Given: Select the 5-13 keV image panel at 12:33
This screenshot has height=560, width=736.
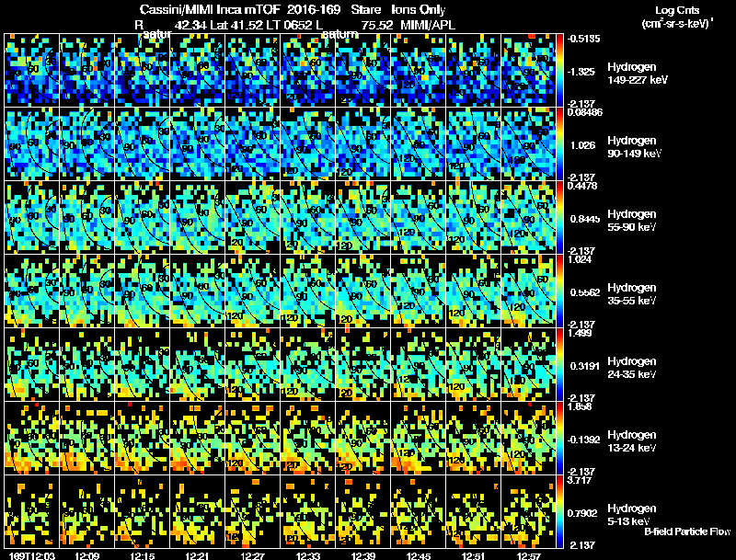Looking at the screenshot, I should (308, 511).
